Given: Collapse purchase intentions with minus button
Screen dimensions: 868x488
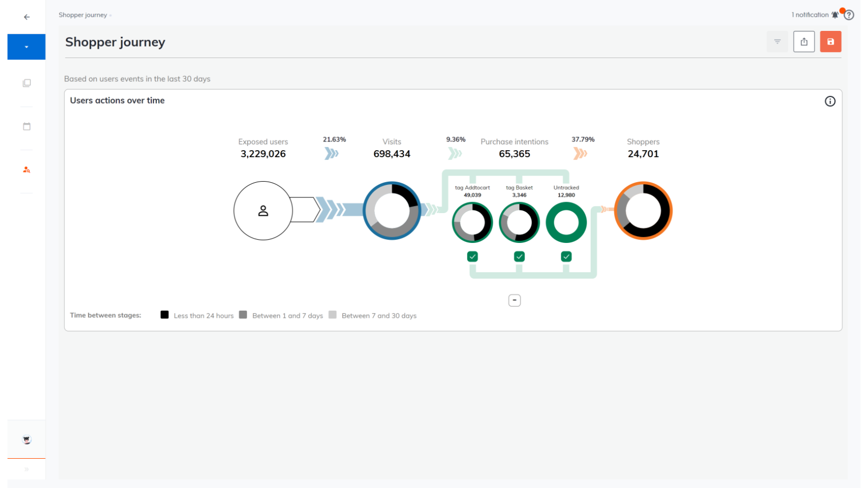Looking at the screenshot, I should pyautogui.click(x=514, y=300).
